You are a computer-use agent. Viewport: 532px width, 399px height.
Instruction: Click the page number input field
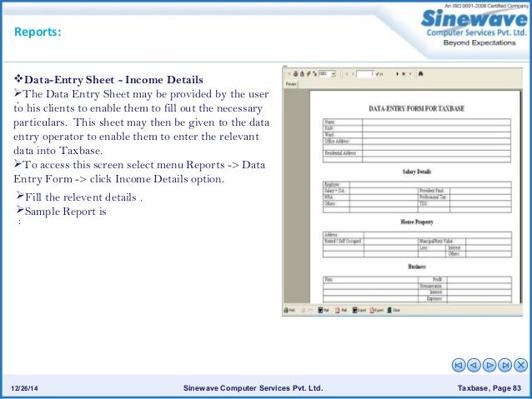point(365,74)
